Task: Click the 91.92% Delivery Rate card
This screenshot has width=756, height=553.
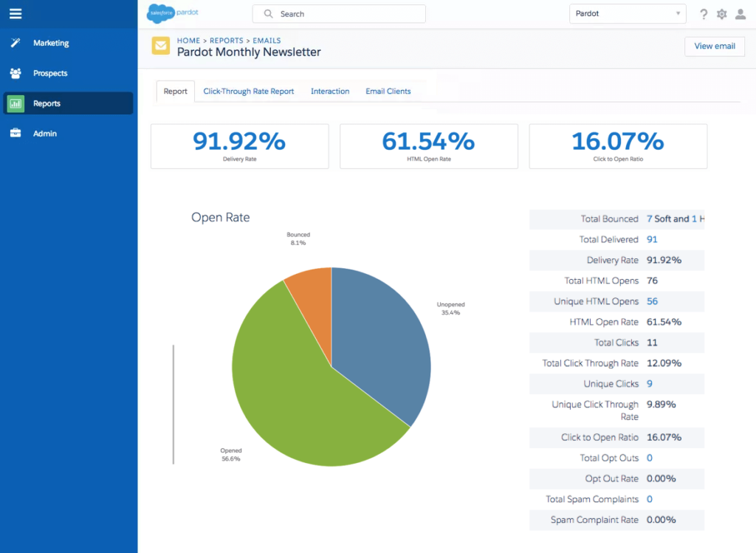Action: coord(240,146)
